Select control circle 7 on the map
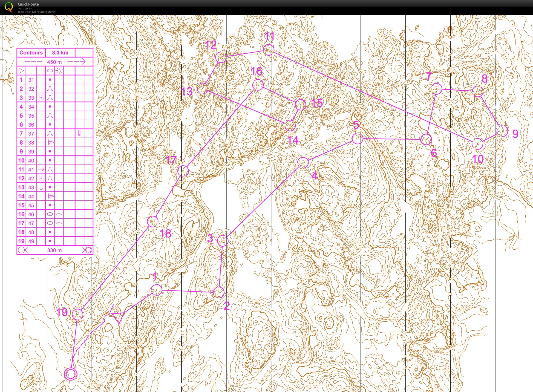The height and width of the screenshot is (392, 533). click(x=436, y=89)
